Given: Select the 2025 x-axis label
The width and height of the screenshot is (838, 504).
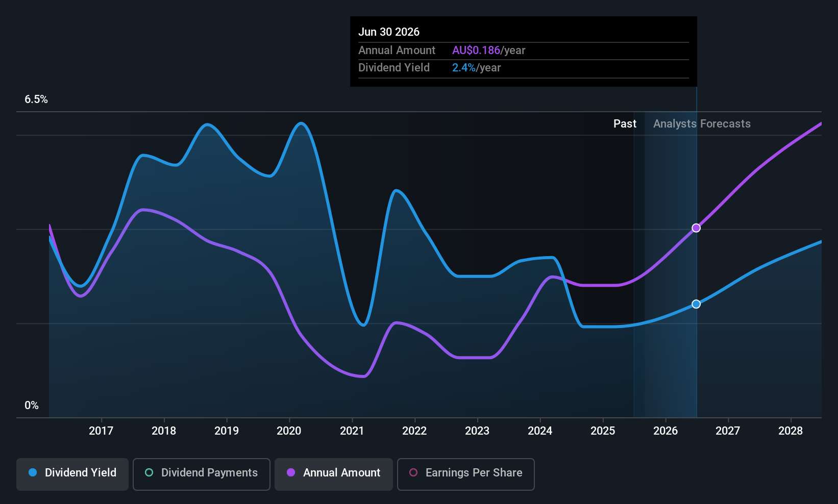Looking at the screenshot, I should point(603,431).
